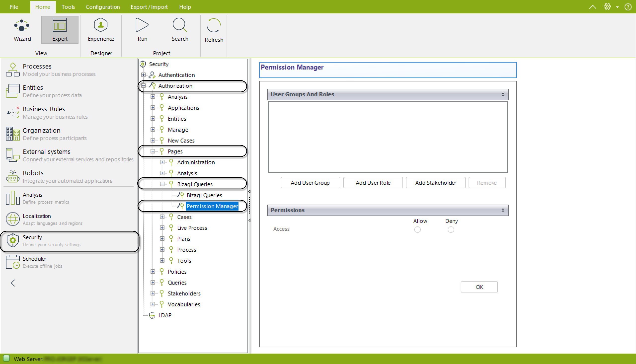Image resolution: width=636 pixels, height=364 pixels.
Task: Collapse the Bizagi Queries parent node
Action: 162,184
